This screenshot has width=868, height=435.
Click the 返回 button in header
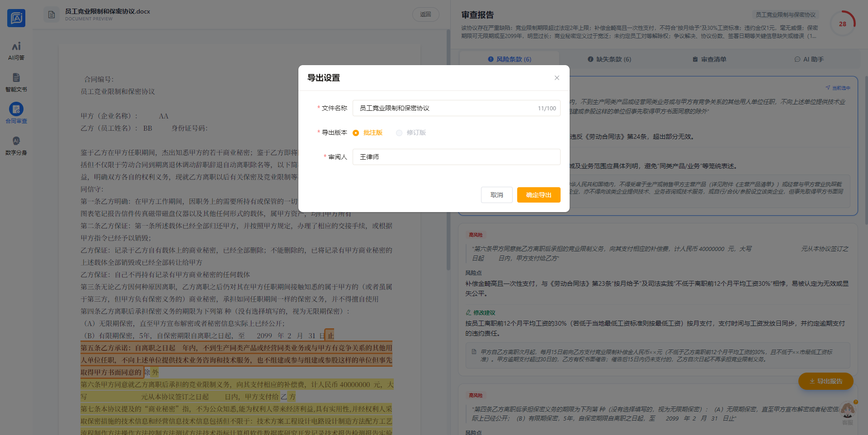click(425, 14)
